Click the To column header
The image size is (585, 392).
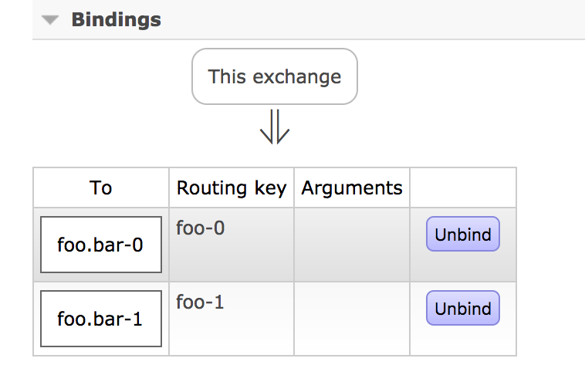click(x=101, y=188)
